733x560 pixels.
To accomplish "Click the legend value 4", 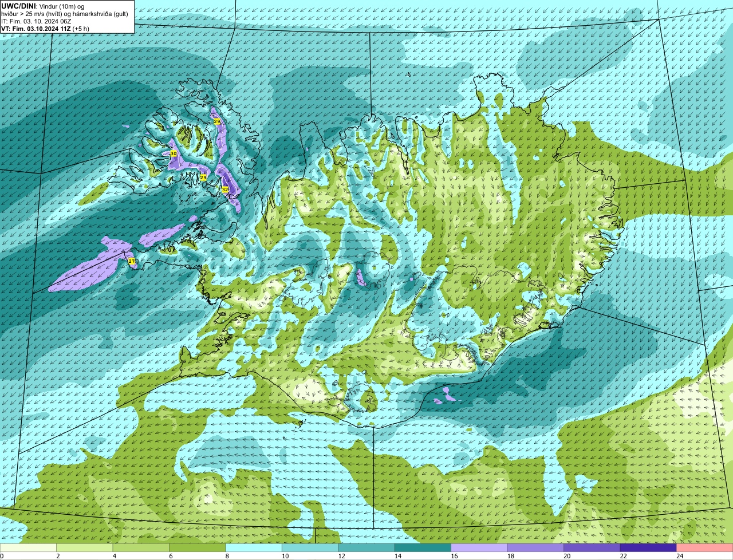I will coord(114,556).
